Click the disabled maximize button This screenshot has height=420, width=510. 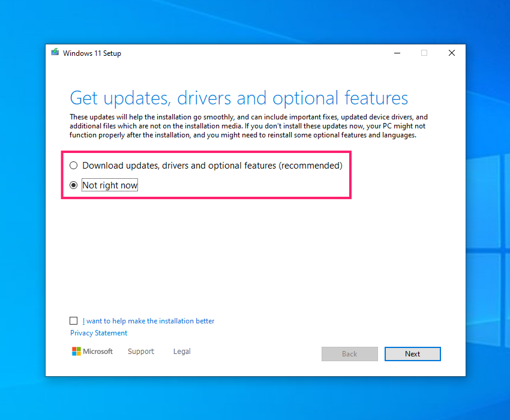pos(424,53)
